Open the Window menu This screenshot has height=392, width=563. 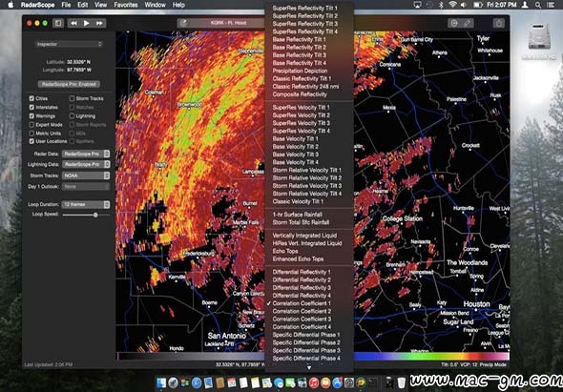click(156, 5)
